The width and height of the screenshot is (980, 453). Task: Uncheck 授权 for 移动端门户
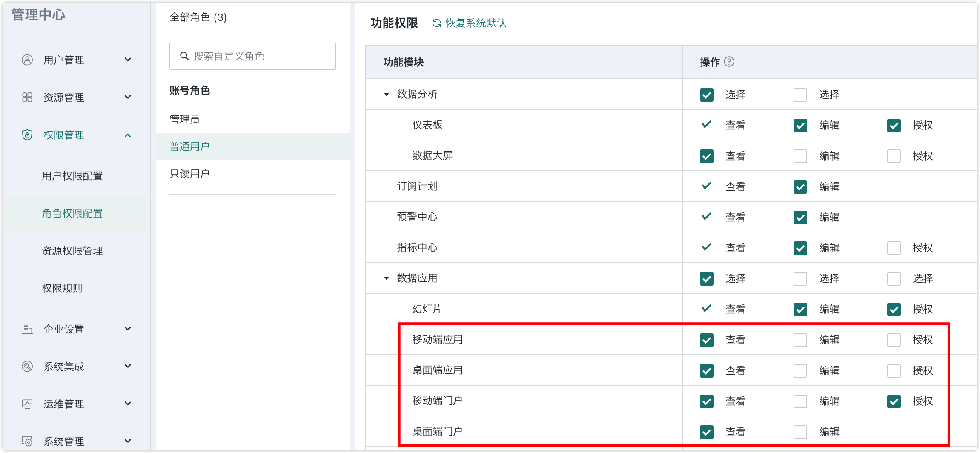[894, 401]
